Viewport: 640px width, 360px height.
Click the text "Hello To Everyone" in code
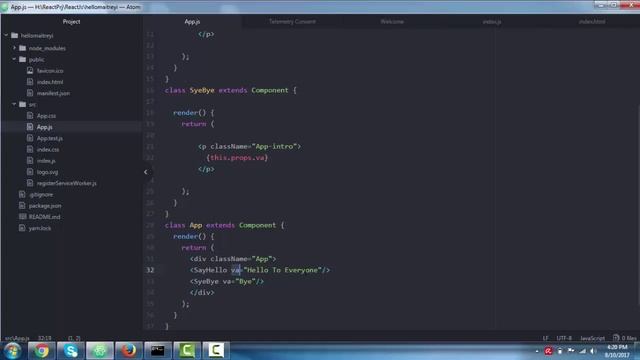(x=282, y=270)
